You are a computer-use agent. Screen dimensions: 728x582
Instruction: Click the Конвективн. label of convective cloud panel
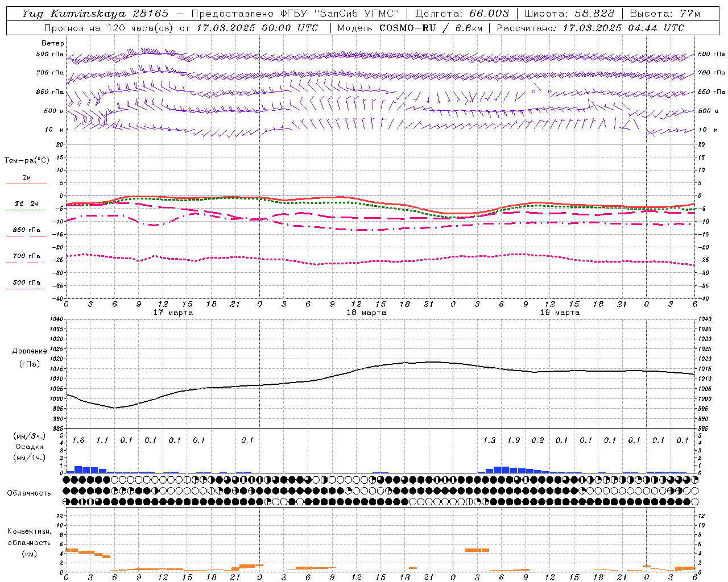point(30,531)
